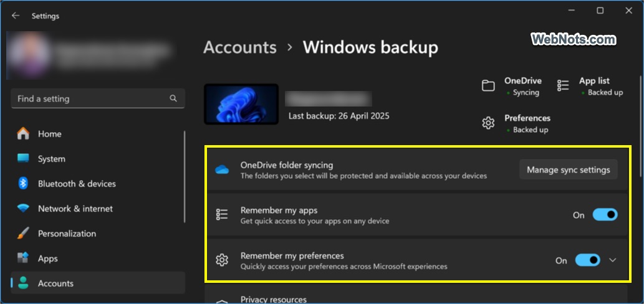644x304 pixels.
Task: Go to Accounts breadcrumb link
Action: point(240,47)
